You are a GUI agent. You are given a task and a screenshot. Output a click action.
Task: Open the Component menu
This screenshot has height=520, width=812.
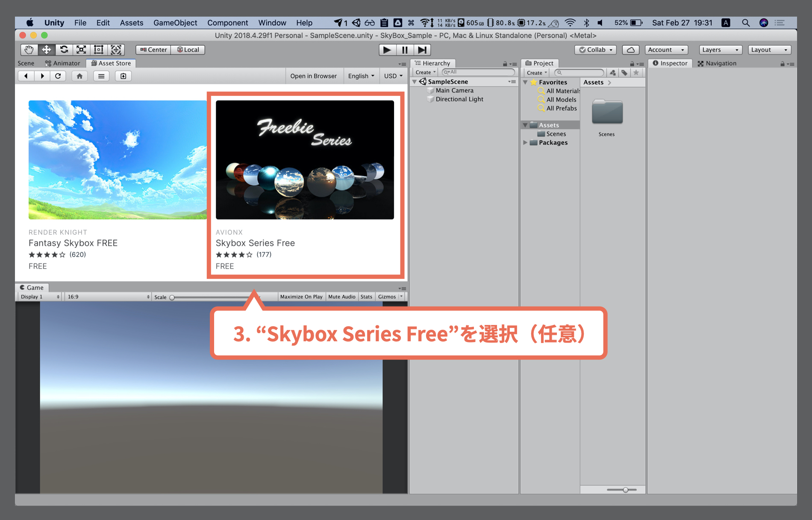click(x=227, y=23)
